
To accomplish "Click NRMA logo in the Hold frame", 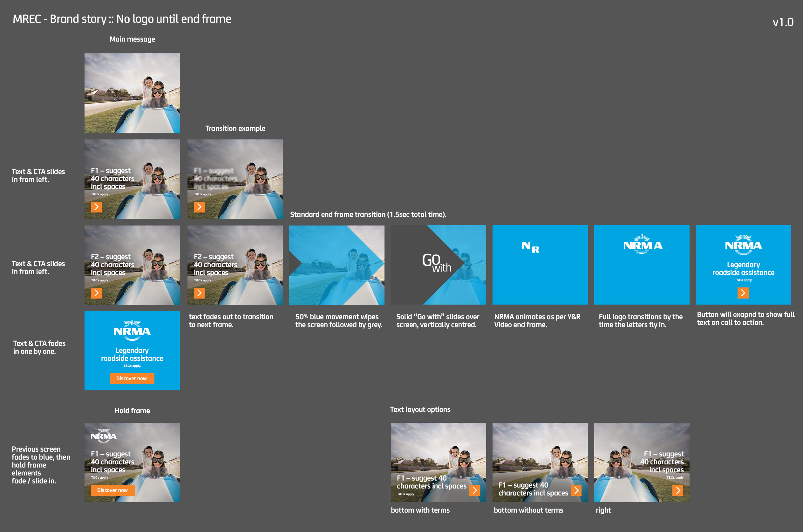I will 104,436.
